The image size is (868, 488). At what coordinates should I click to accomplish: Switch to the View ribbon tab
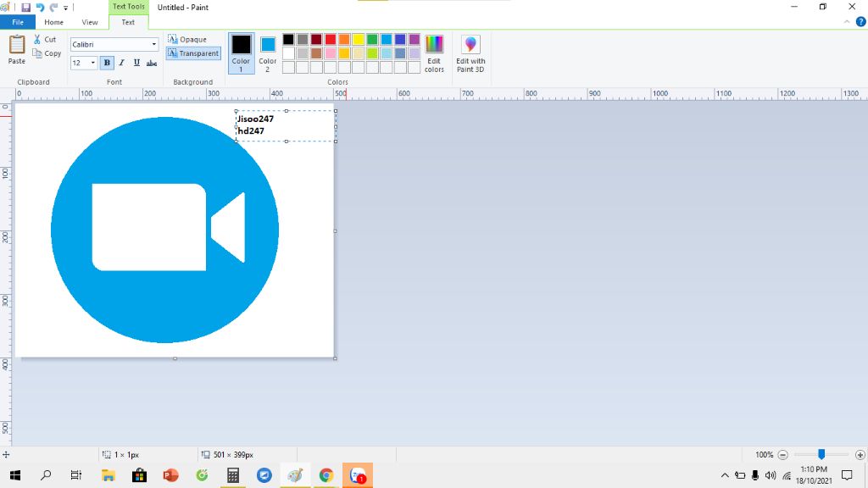click(90, 22)
